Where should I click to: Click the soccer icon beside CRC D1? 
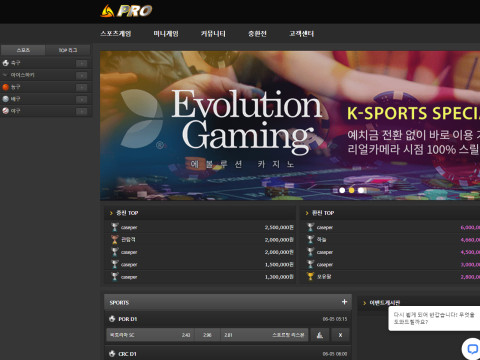coord(112,354)
